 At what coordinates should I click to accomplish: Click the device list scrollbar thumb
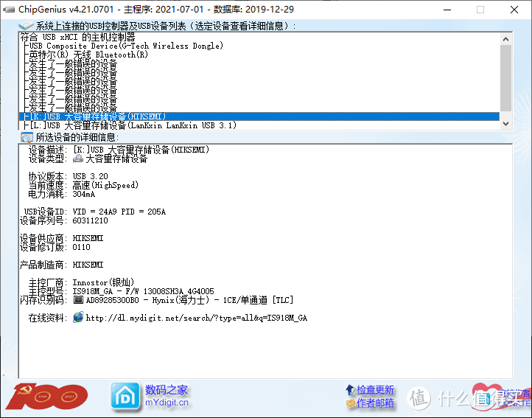[x=505, y=77]
